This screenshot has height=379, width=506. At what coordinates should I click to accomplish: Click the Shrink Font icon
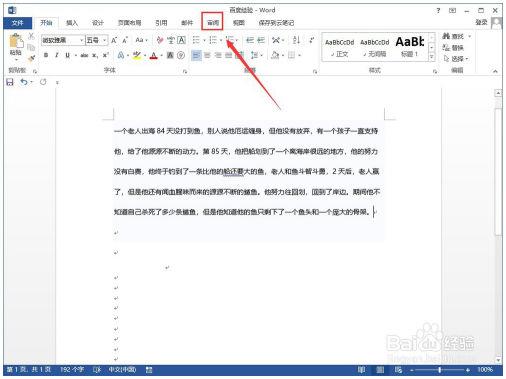[125, 40]
